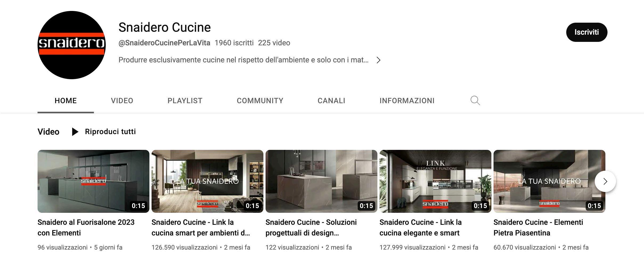Play the thumbnail above the 126.590 visualizzazioni video
Viewport: 644px width, 264px height.
[x=207, y=181]
